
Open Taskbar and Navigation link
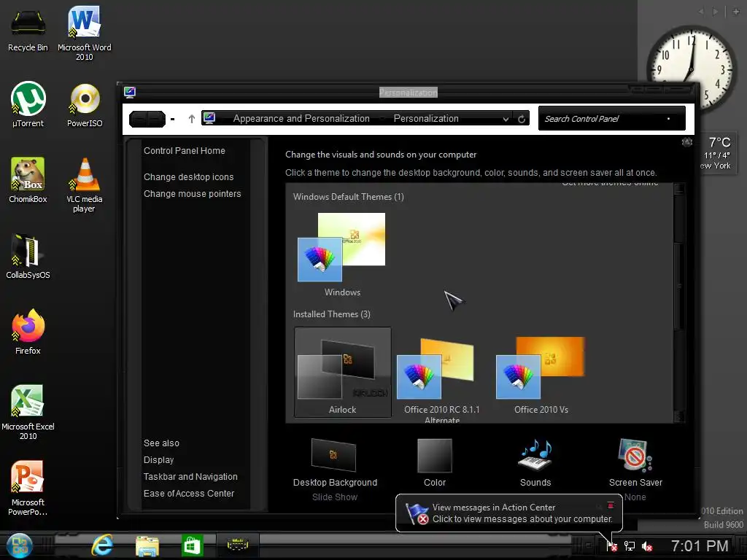click(x=190, y=477)
